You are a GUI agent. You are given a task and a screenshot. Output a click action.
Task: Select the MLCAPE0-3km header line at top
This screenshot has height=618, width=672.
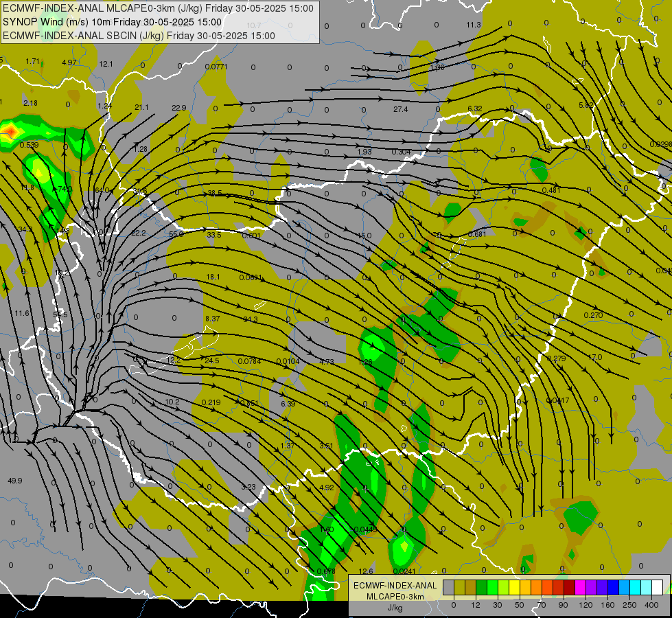pos(158,8)
